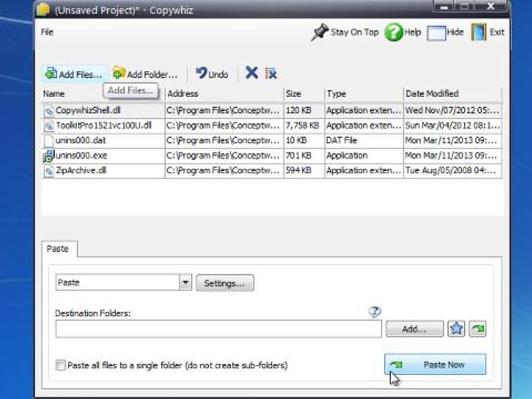Sort list by Date Modified column header
Viewport: 532px width, 399px height.
pos(453,93)
